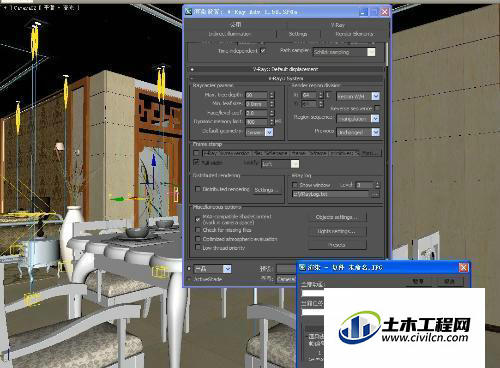Screen dimensions: 500x368
Task: Open the Default geometry dropdown
Action: [269, 132]
